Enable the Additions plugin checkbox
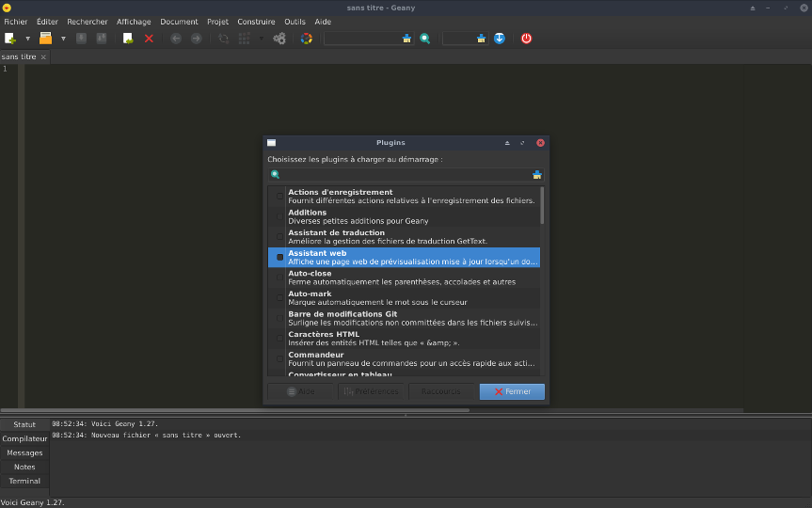The width and height of the screenshot is (812, 508). pyautogui.click(x=279, y=216)
